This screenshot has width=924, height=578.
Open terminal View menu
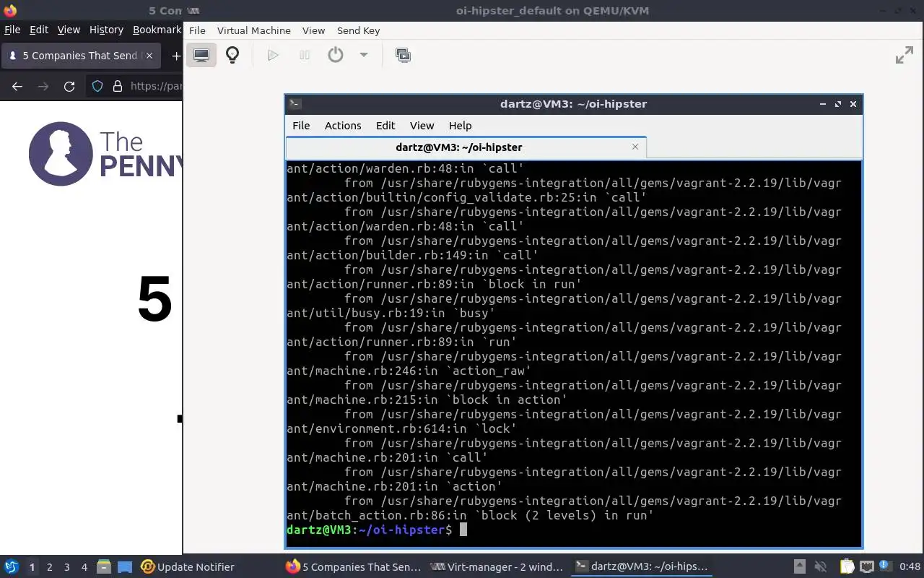click(x=422, y=125)
